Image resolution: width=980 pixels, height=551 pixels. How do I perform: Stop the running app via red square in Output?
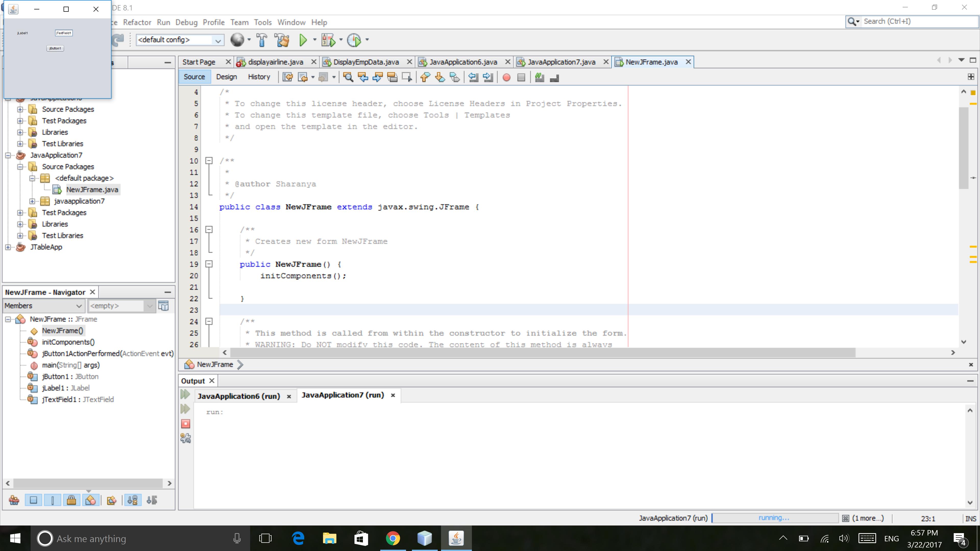[x=185, y=424]
